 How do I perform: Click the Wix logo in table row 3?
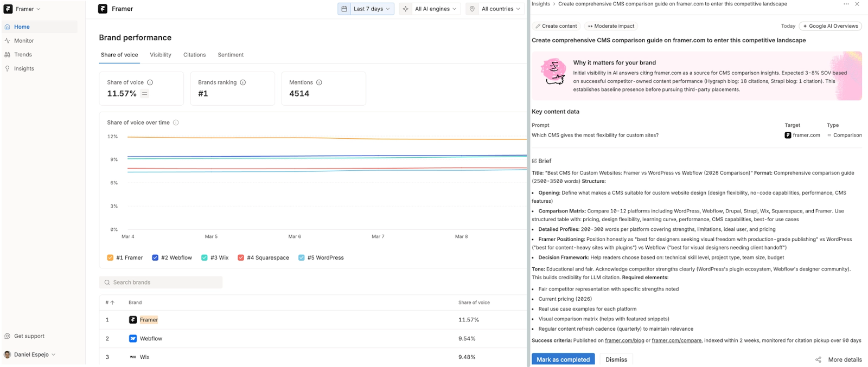pos(133,357)
